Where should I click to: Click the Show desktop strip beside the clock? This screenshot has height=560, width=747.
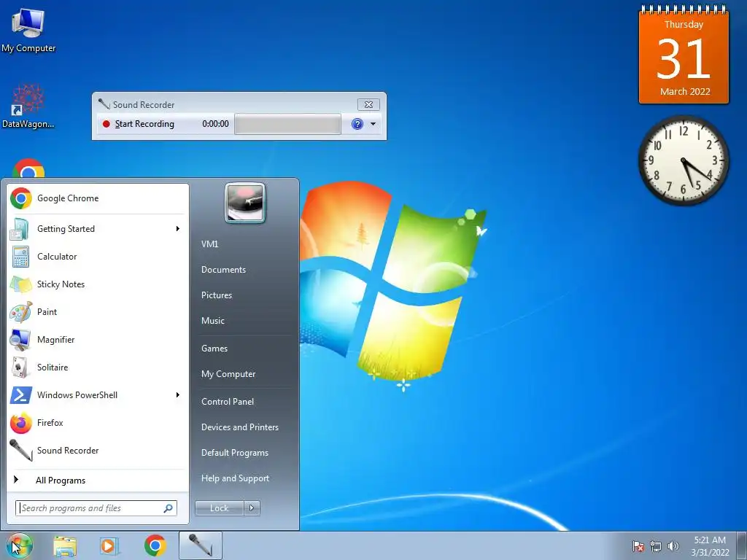[x=742, y=545]
